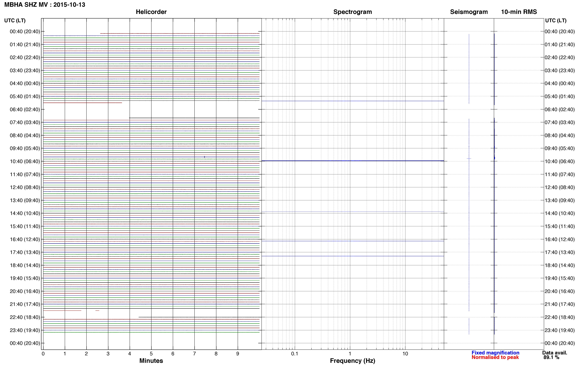The height and width of the screenshot is (368, 588).
Task: Click the minute 0 tick label
Action: (43, 354)
